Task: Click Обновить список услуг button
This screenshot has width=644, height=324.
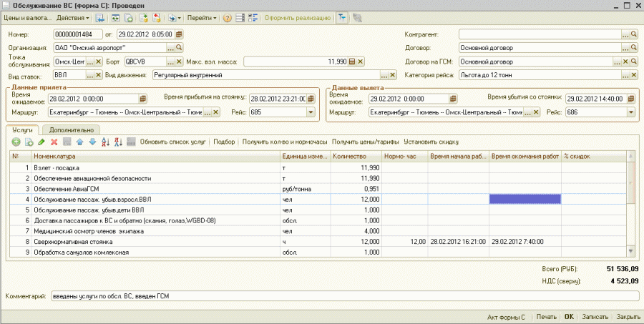Action: coord(174,142)
